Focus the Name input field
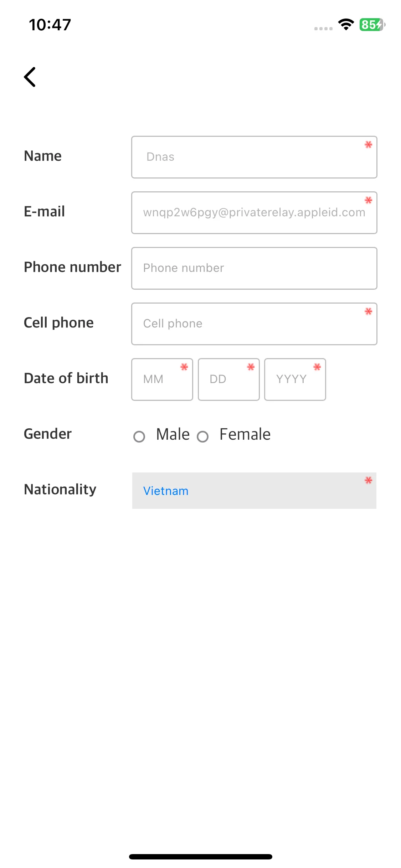 pos(254,157)
